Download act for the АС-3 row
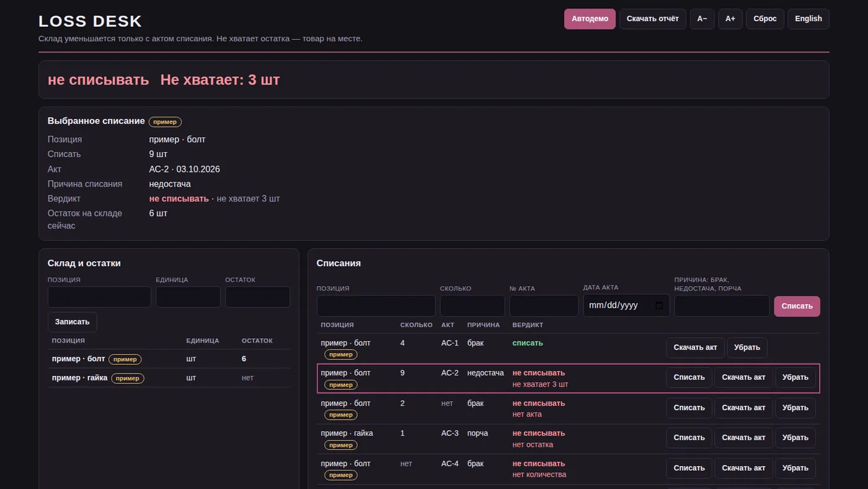Image resolution: width=868 pixels, height=489 pixels. point(743,437)
